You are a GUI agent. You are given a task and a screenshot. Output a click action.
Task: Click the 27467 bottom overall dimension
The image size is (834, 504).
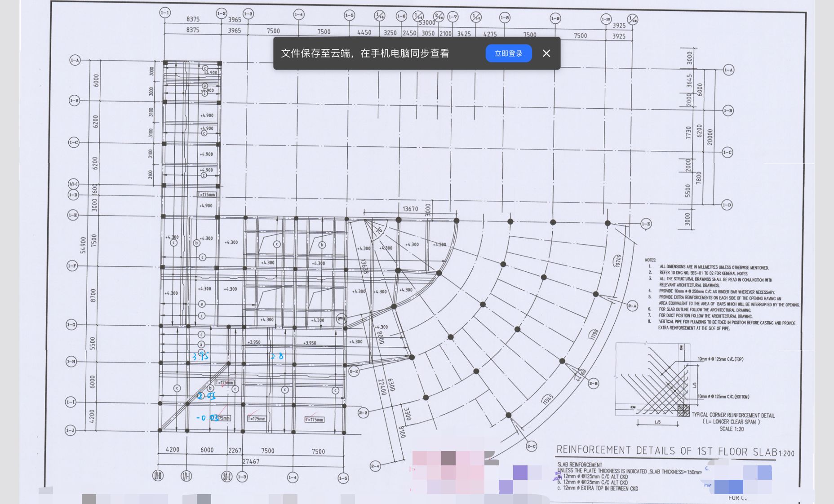[251, 461]
